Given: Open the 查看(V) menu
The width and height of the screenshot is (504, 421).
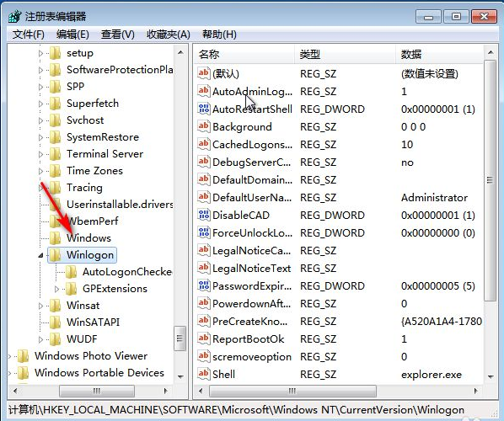Looking at the screenshot, I should point(118,34).
